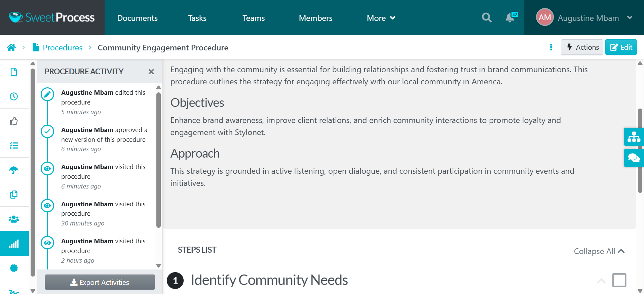Expand the More navigation dropdown
The width and height of the screenshot is (644, 294).
pyautogui.click(x=381, y=18)
